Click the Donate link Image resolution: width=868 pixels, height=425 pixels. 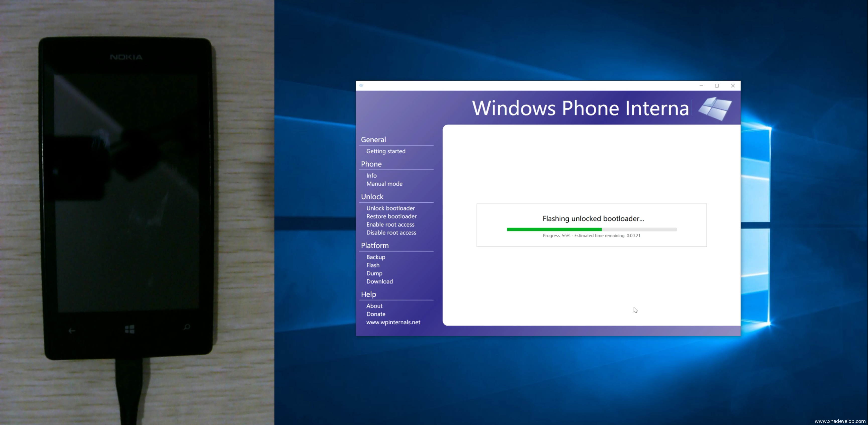376,314
